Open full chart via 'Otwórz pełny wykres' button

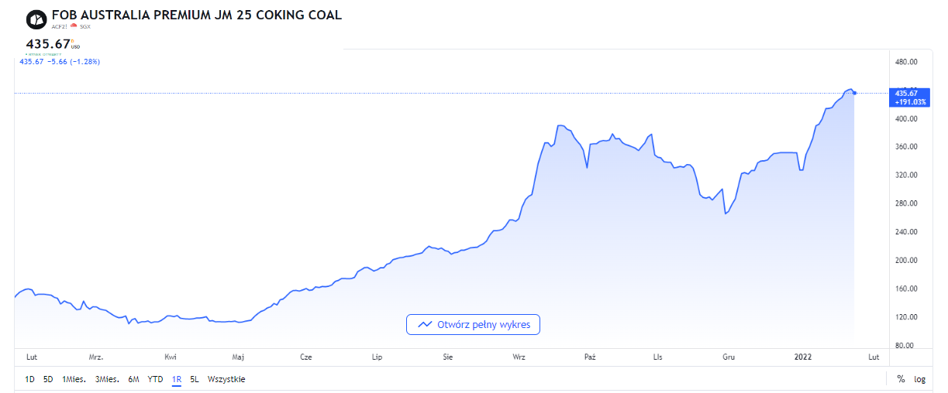tap(473, 325)
